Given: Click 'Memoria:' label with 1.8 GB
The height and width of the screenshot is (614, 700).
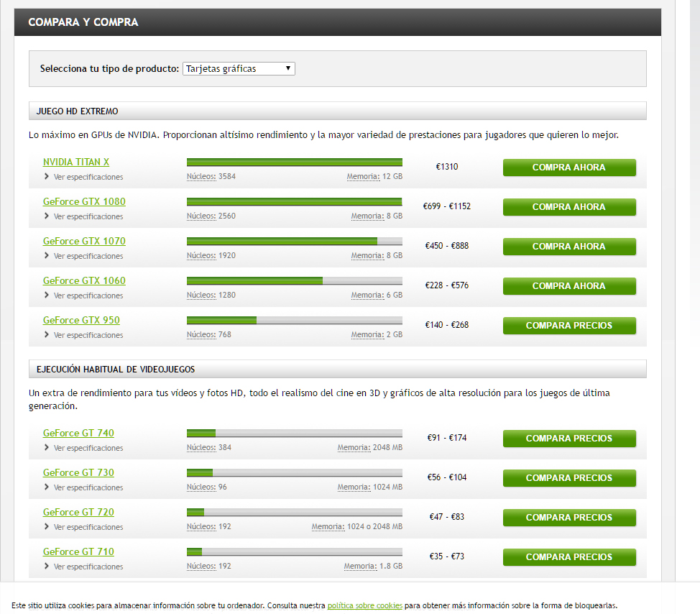Looking at the screenshot, I should (360, 566).
